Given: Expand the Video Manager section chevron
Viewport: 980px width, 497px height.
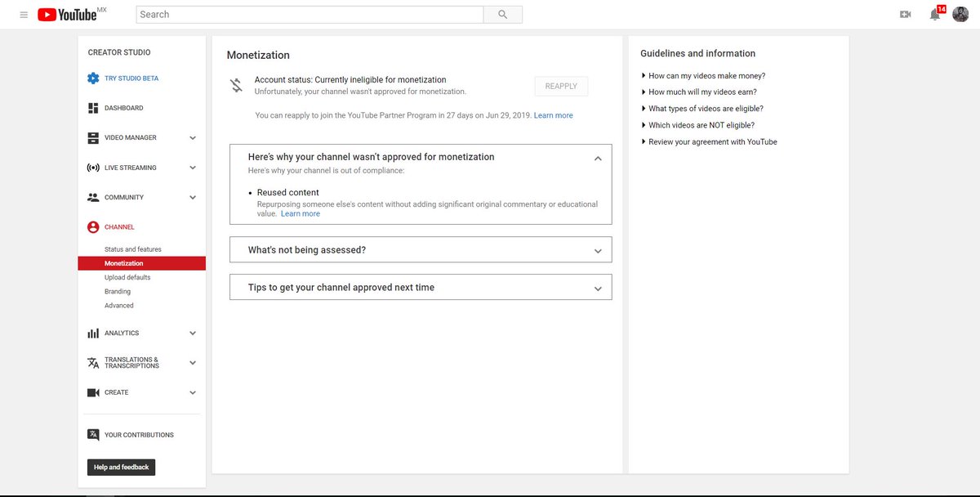Looking at the screenshot, I should pyautogui.click(x=193, y=138).
